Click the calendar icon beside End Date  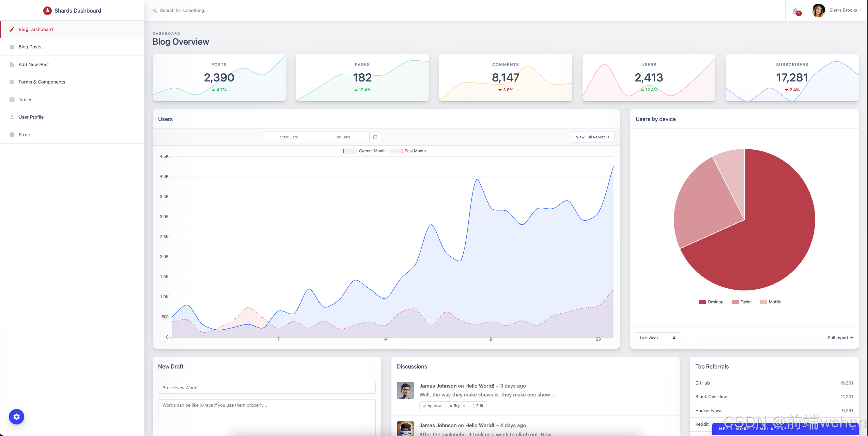[x=375, y=137]
